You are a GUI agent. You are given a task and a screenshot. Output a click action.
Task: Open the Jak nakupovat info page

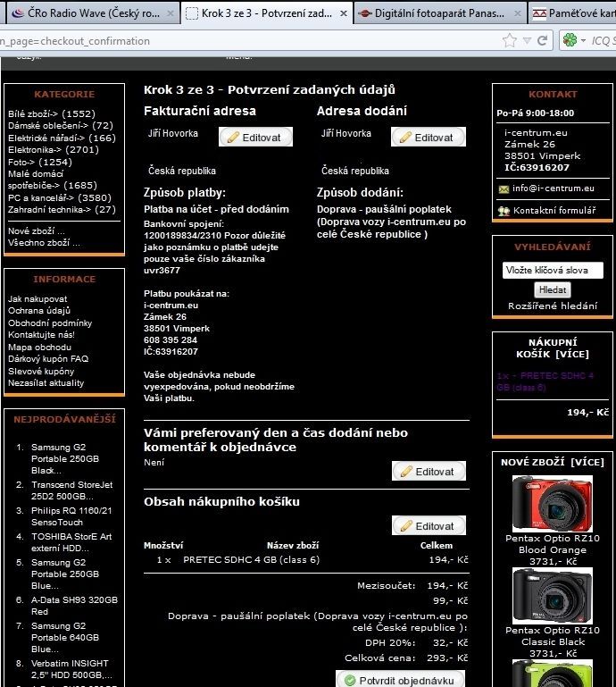pos(37,298)
